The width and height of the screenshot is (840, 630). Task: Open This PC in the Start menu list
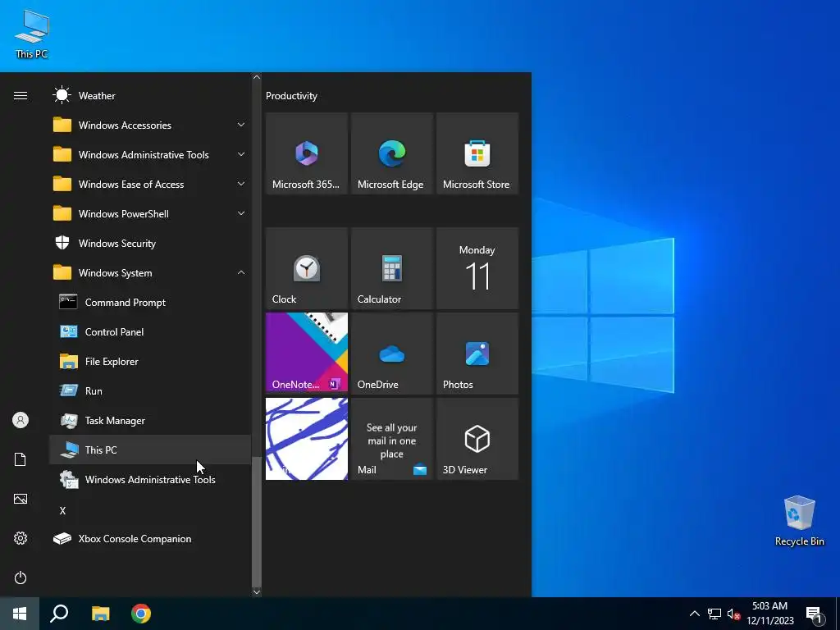pos(150,450)
